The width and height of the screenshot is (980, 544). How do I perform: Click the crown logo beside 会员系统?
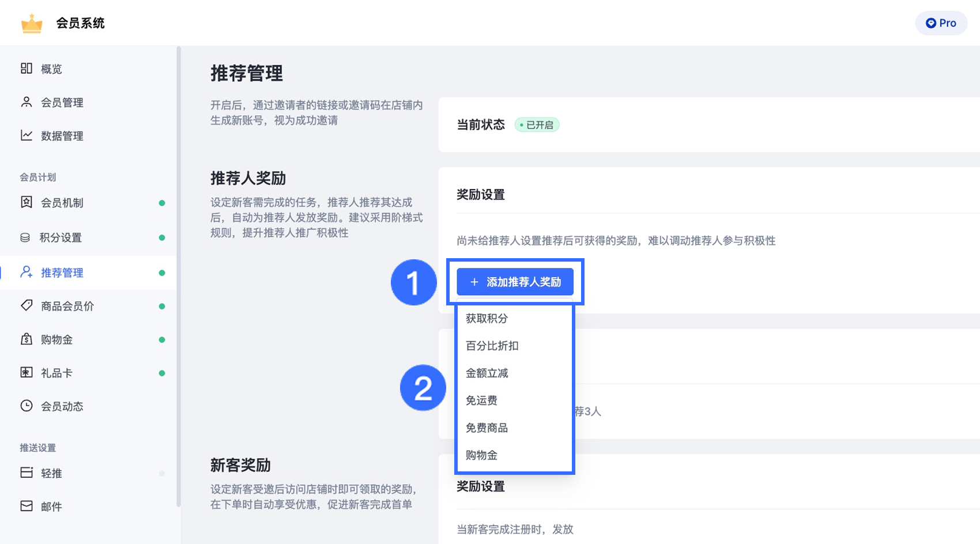click(x=32, y=23)
